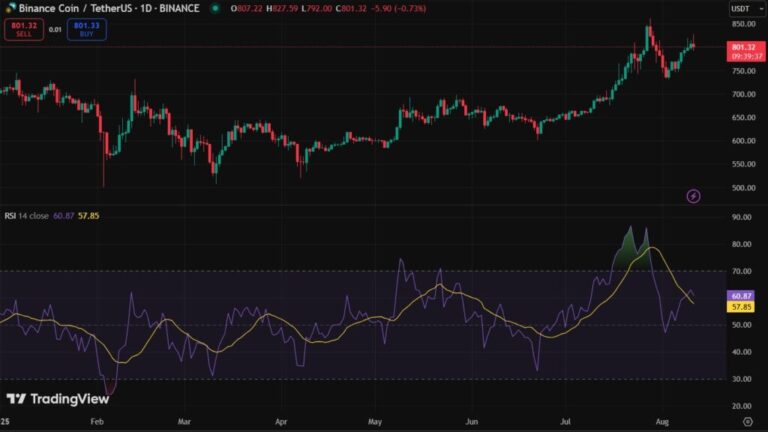This screenshot has width=768, height=432.
Task: Click the C801.32 close price value
Action: point(351,9)
